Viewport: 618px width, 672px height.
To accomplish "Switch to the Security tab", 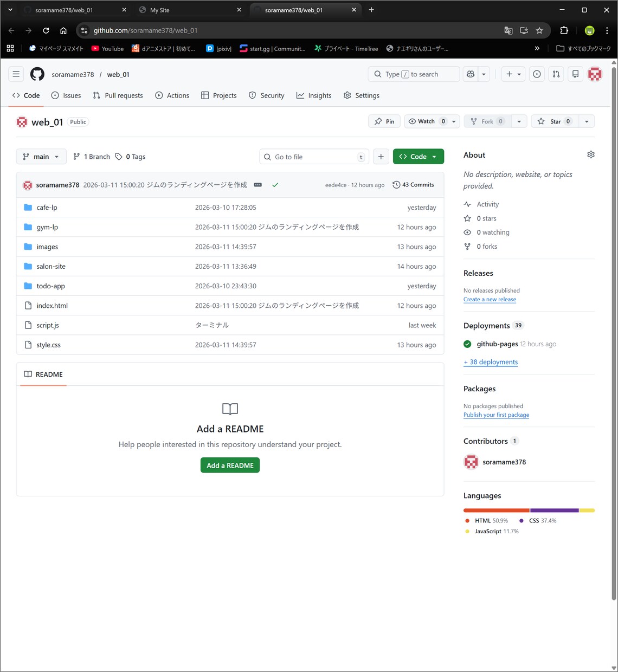I will click(266, 95).
